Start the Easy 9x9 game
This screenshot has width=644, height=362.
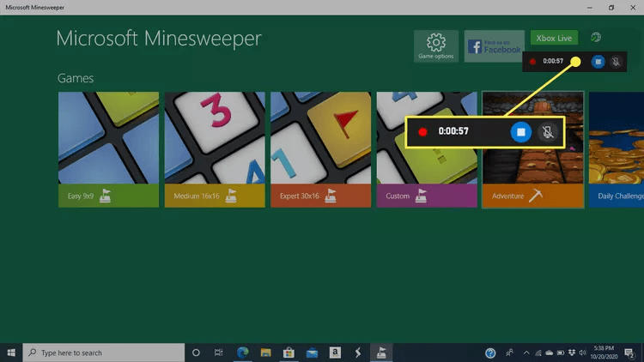(108, 149)
